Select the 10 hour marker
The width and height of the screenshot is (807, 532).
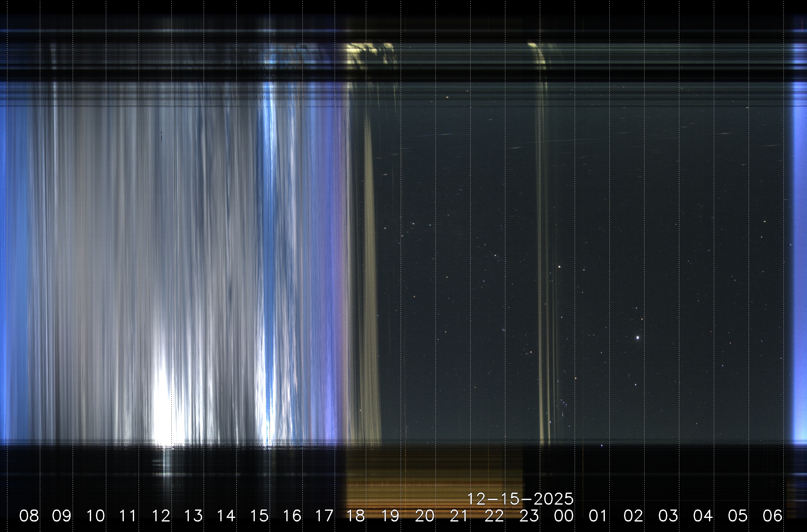pyautogui.click(x=95, y=516)
